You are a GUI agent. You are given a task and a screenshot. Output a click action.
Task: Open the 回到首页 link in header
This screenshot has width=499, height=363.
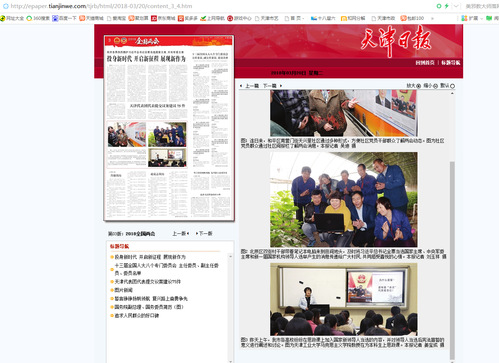(x=425, y=63)
